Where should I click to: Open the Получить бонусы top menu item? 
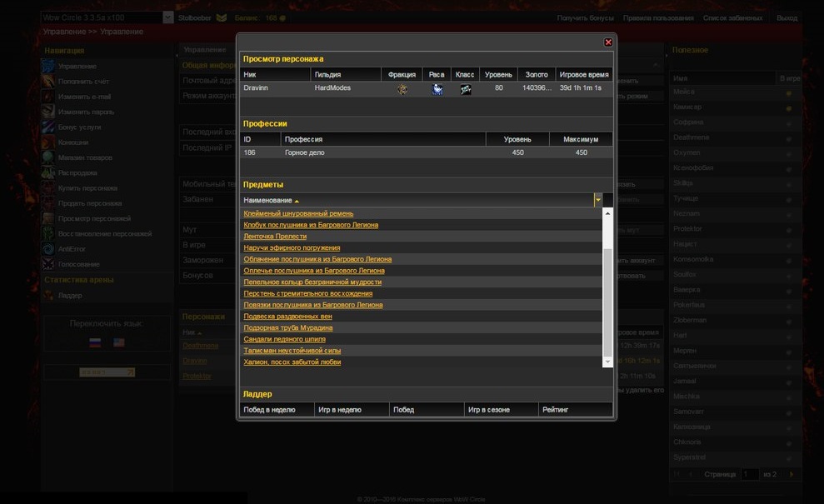tap(585, 18)
